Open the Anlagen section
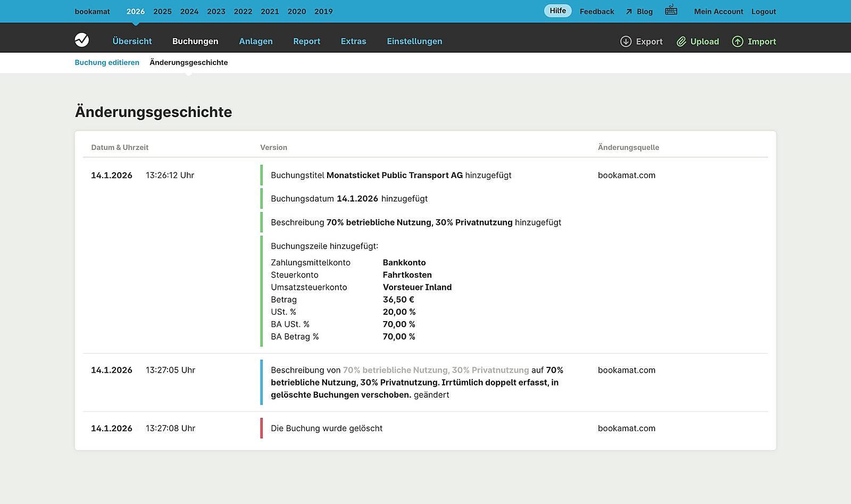The width and height of the screenshot is (851, 504). click(x=256, y=41)
